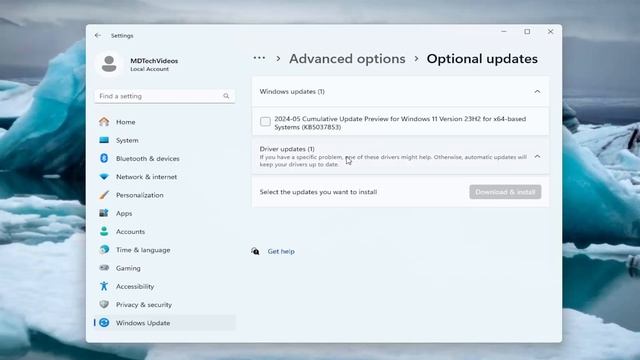This screenshot has height=360, width=640.
Task: Collapse the Windows updates section chevron
Action: click(x=537, y=92)
